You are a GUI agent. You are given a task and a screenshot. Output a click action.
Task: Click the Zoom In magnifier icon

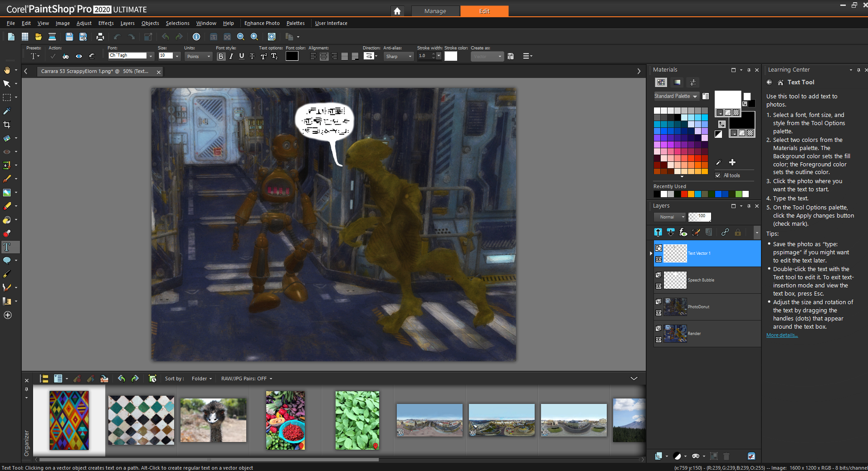click(x=254, y=37)
